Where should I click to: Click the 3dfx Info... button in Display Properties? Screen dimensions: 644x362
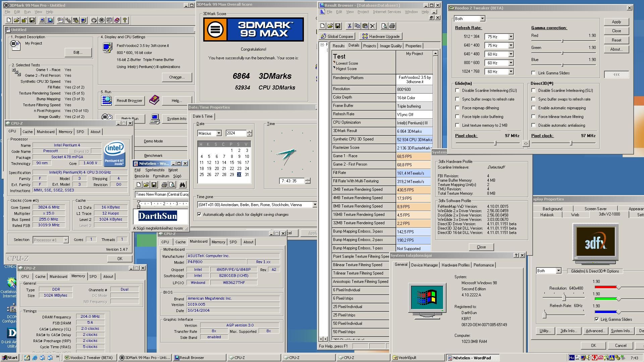point(569,331)
